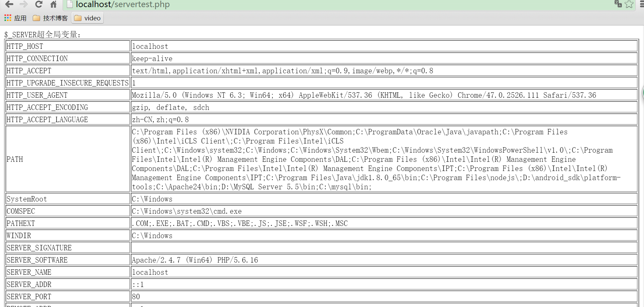Select the HTTP_UPGRADE_INSECURE_REQUESTS key cell
This screenshot has height=307, width=644.
pos(68,83)
